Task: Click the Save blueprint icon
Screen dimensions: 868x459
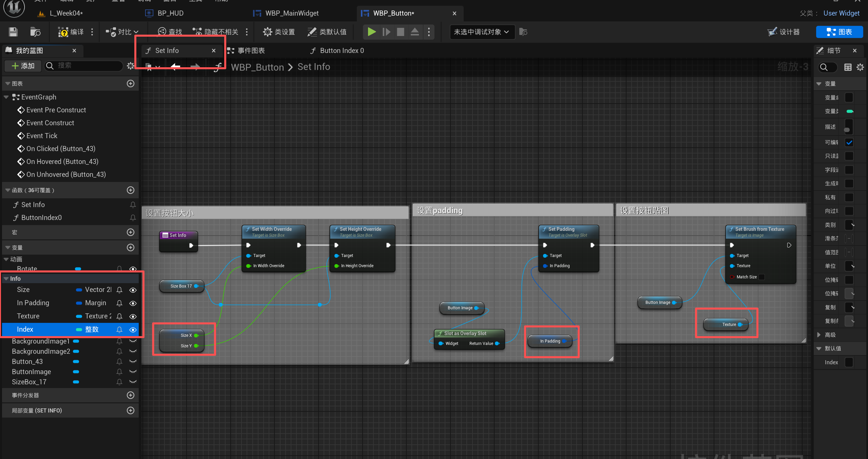Action: [x=13, y=32]
